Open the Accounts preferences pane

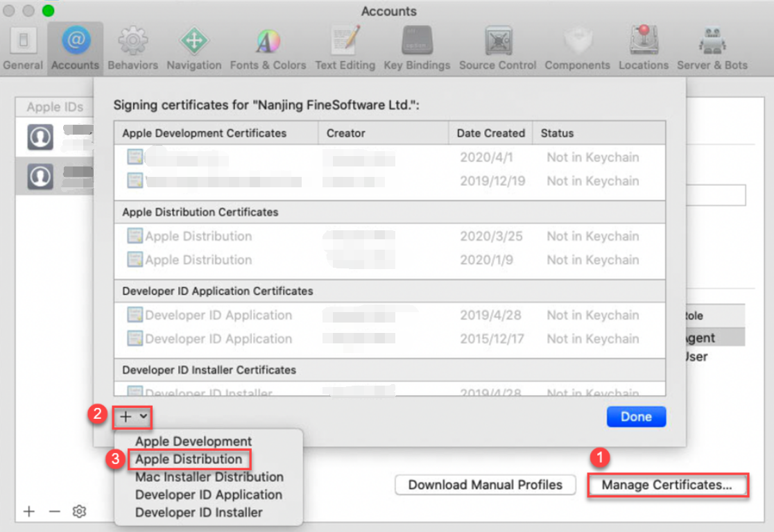coord(75,45)
